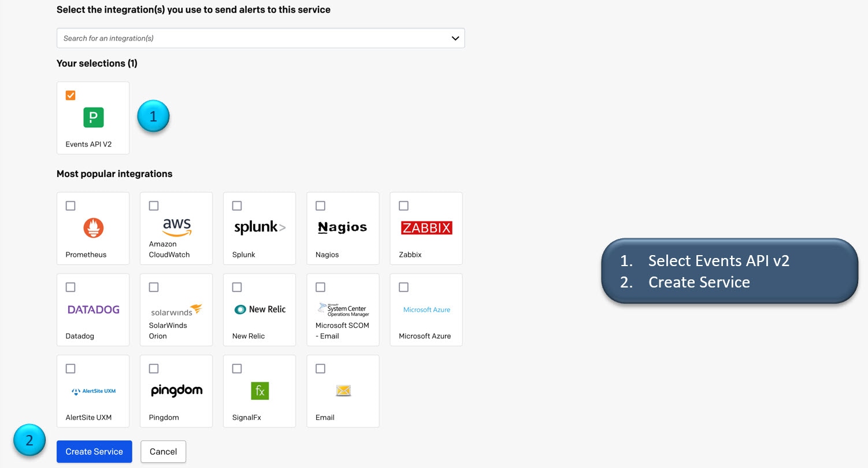Enable the Zabbix checkbox
868x468 pixels.
403,206
